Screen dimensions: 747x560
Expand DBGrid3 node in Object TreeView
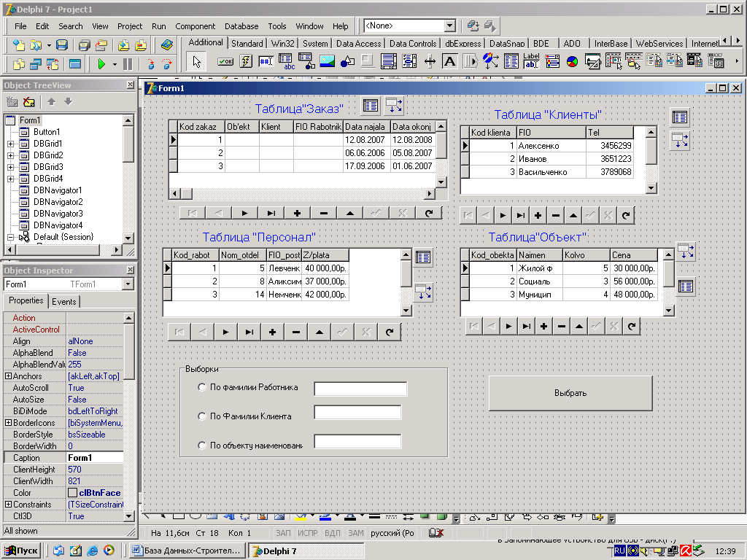10,167
